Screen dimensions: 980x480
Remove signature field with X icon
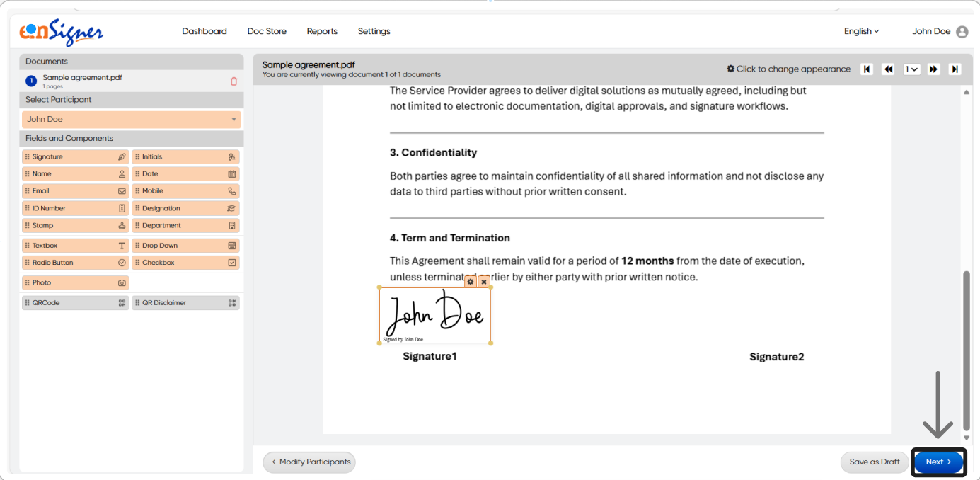click(x=484, y=282)
